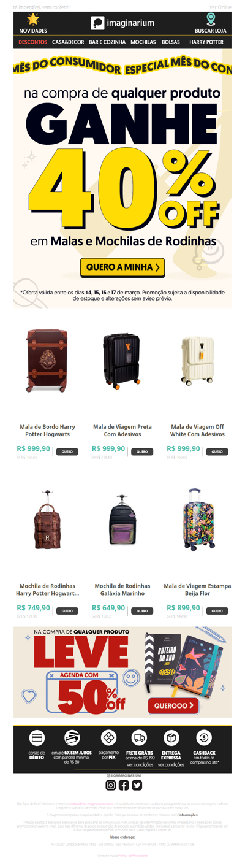245x868 pixels.
Task: Open the Twitter social icon
Action: [137, 785]
